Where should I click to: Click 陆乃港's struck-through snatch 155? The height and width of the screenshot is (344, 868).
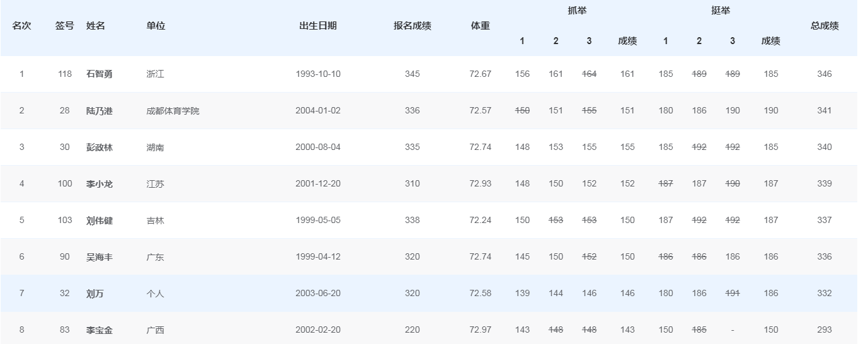[589, 110]
